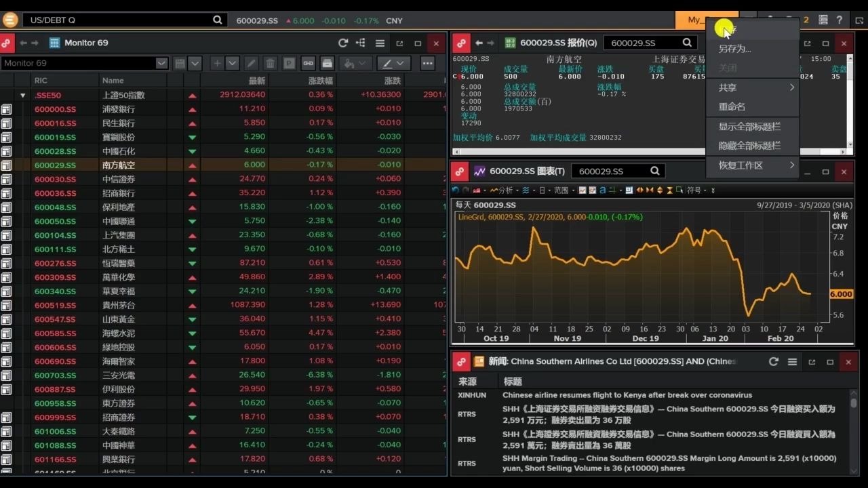Collapse the .SSE50 index group triangle
868x488 pixels.
point(22,95)
